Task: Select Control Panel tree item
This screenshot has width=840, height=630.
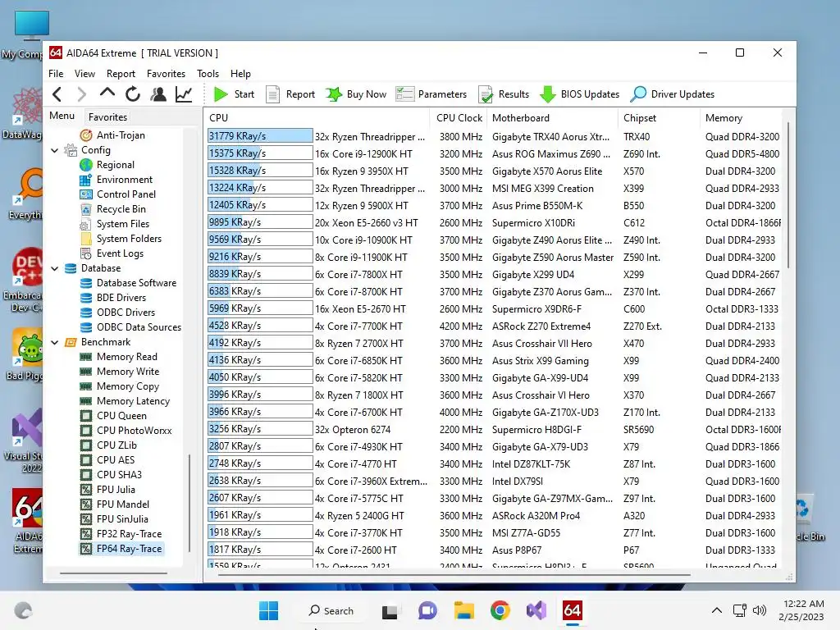Action: click(x=118, y=194)
